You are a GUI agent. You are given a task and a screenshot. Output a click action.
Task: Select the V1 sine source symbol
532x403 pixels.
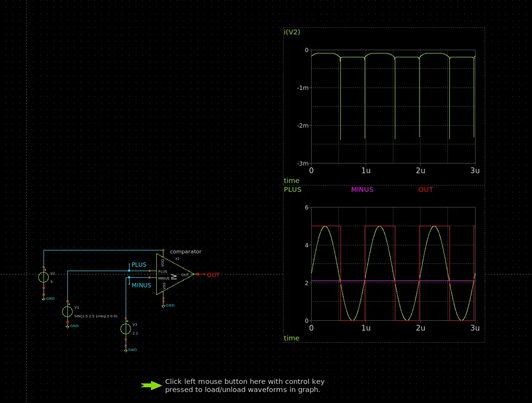click(67, 311)
